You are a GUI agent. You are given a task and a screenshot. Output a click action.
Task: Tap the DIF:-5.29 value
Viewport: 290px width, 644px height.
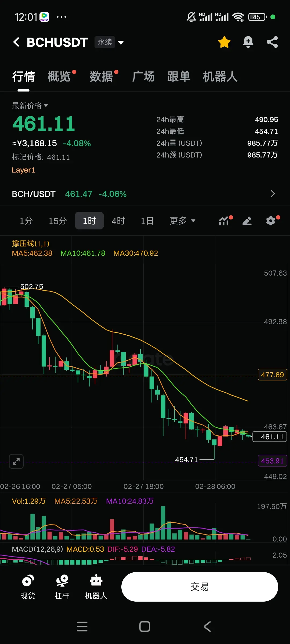(122, 549)
